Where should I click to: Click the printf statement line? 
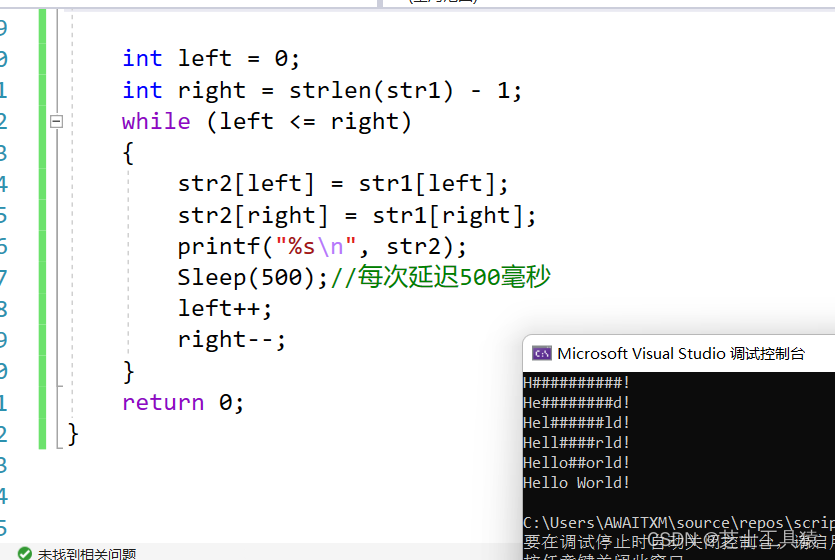(x=322, y=247)
